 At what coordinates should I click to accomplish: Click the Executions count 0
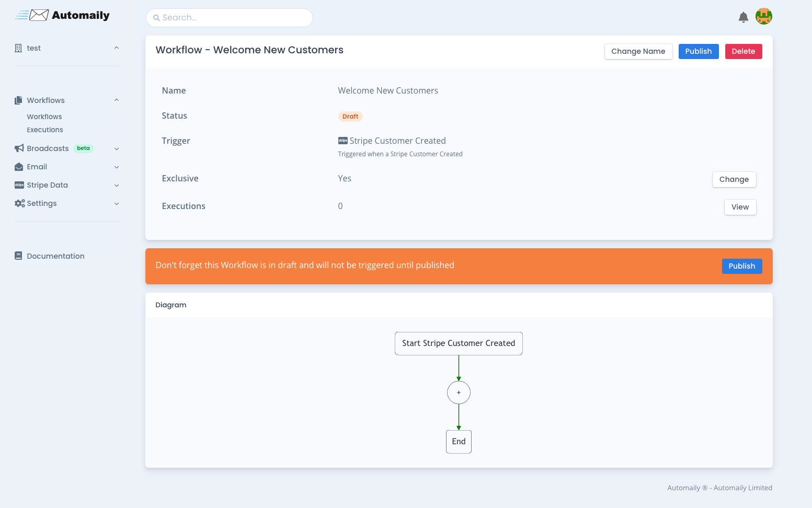pos(340,206)
